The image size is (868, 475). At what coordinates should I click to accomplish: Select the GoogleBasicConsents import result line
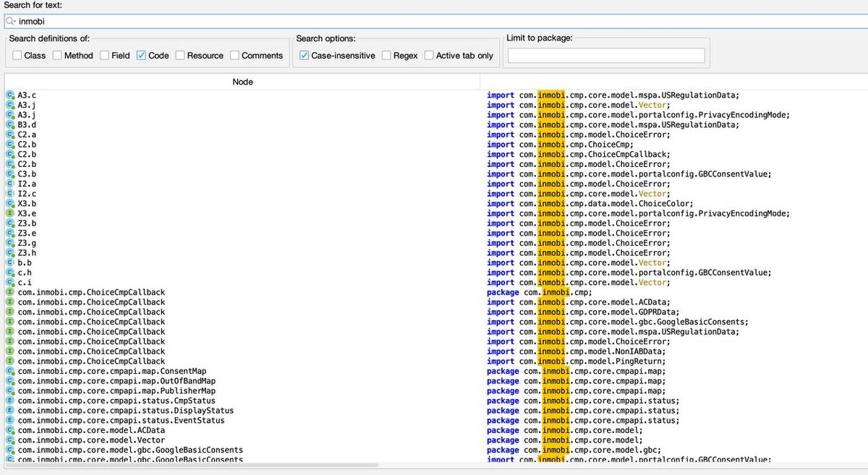[x=618, y=322]
